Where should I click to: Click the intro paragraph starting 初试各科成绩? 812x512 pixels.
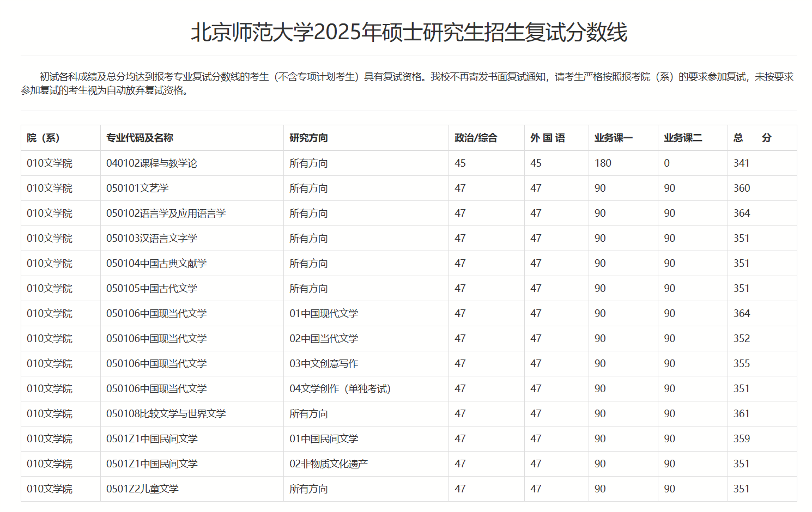408,83
